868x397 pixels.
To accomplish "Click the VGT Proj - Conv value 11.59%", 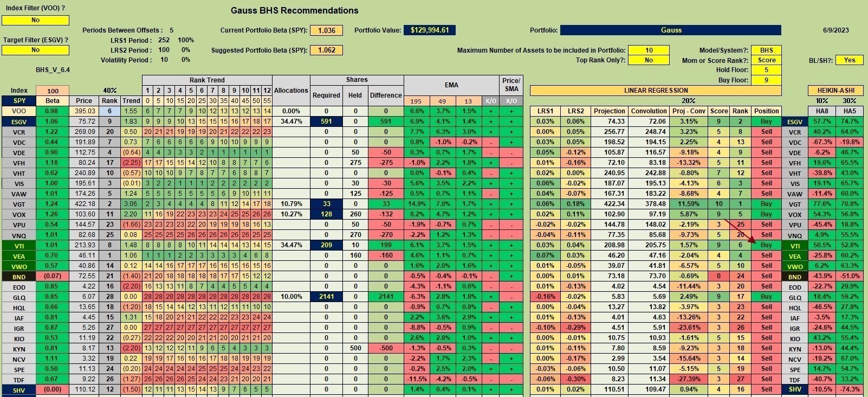I will click(x=689, y=204).
